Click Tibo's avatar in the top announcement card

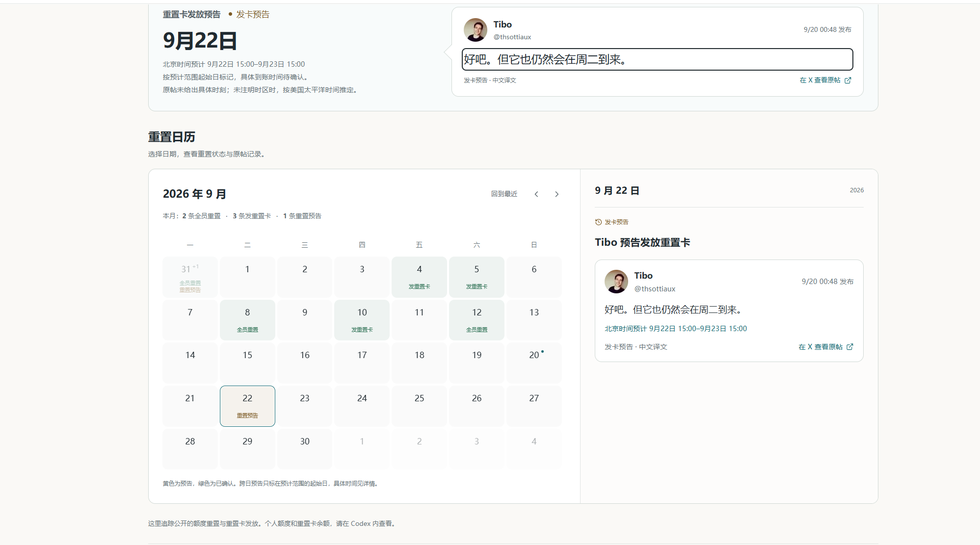[x=476, y=30]
